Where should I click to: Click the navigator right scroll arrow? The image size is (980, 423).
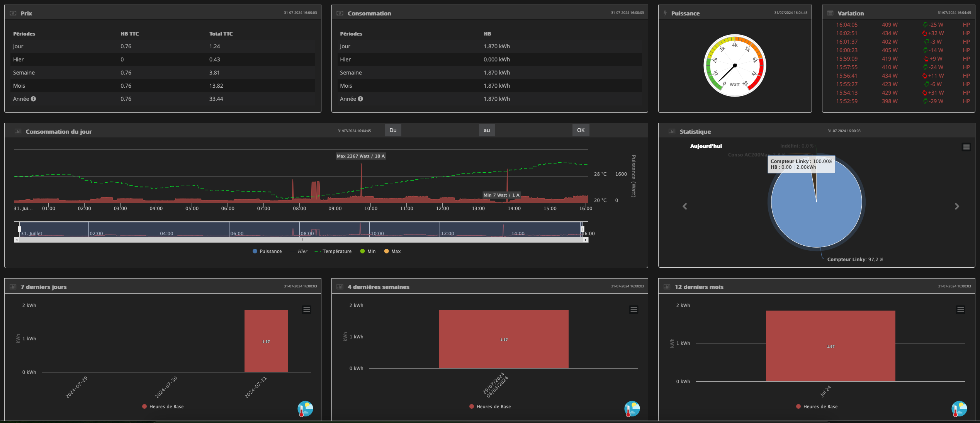[x=586, y=240]
